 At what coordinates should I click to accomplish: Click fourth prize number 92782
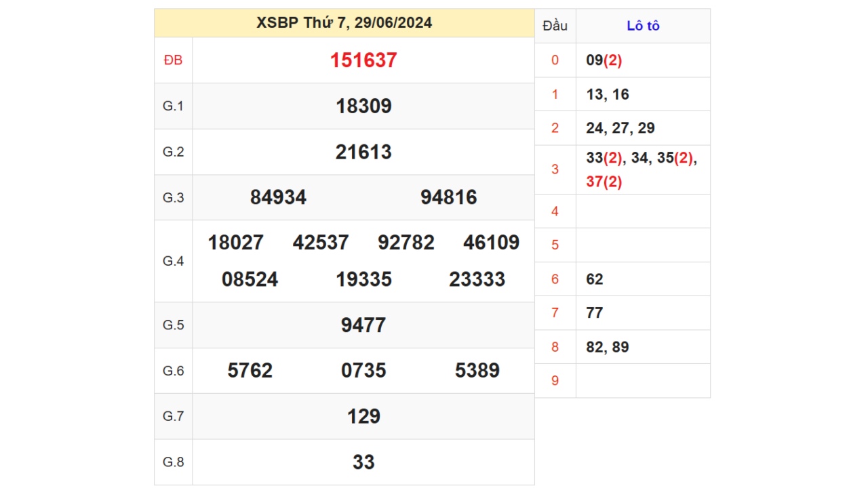406,243
